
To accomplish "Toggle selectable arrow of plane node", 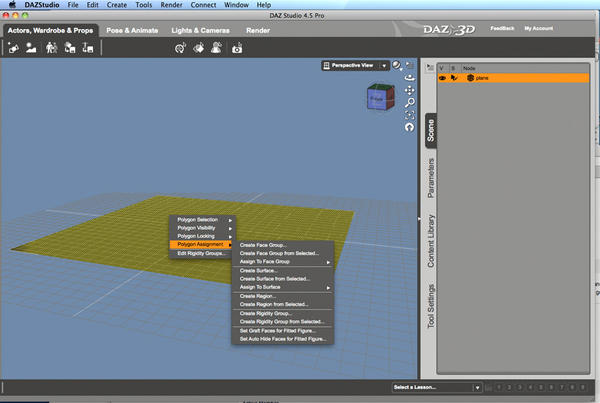I will [454, 78].
